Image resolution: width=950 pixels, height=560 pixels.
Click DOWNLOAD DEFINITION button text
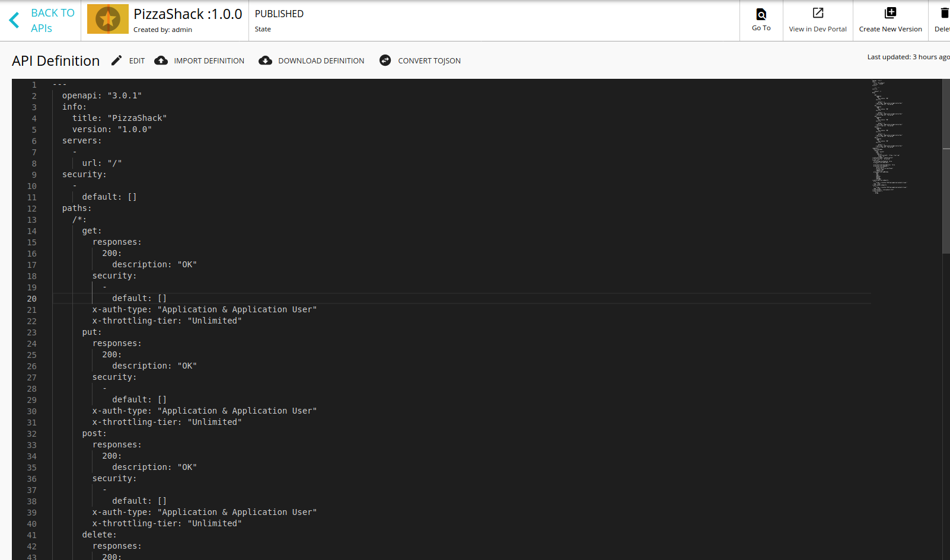coord(321,61)
